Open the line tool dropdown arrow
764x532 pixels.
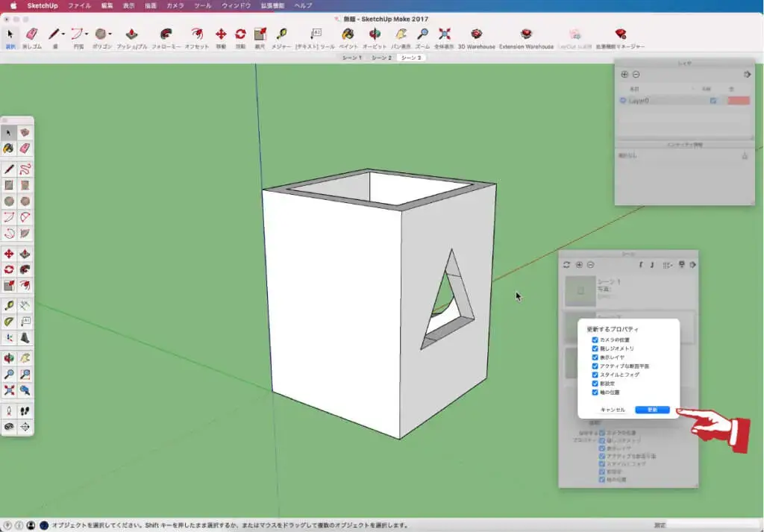63,34
